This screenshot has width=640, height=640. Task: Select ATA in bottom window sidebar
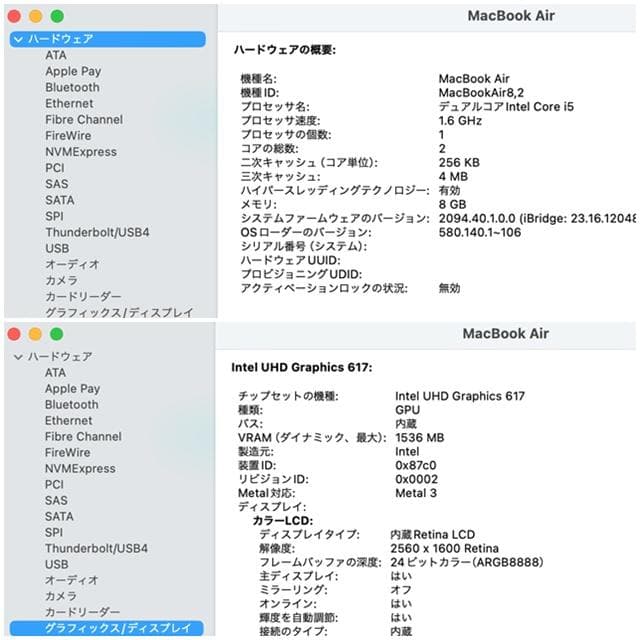(x=55, y=373)
